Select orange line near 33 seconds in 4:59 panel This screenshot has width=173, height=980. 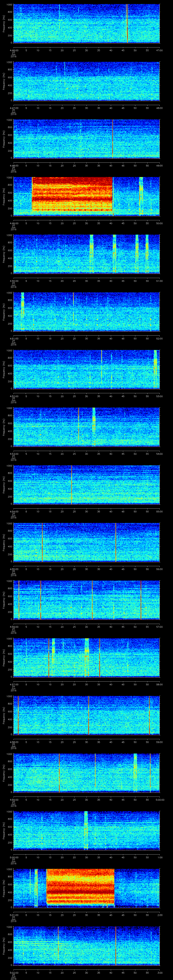(95, 770)
